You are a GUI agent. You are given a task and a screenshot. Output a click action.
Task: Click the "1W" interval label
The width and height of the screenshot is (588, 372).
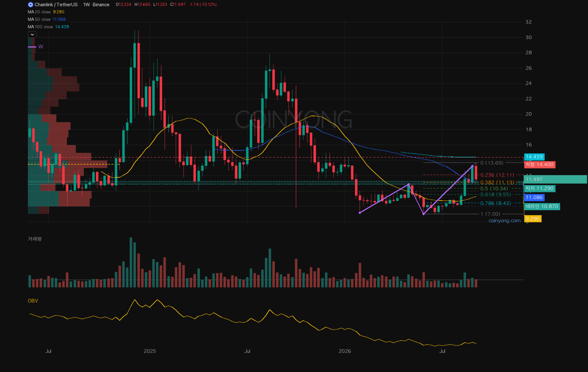87,5
